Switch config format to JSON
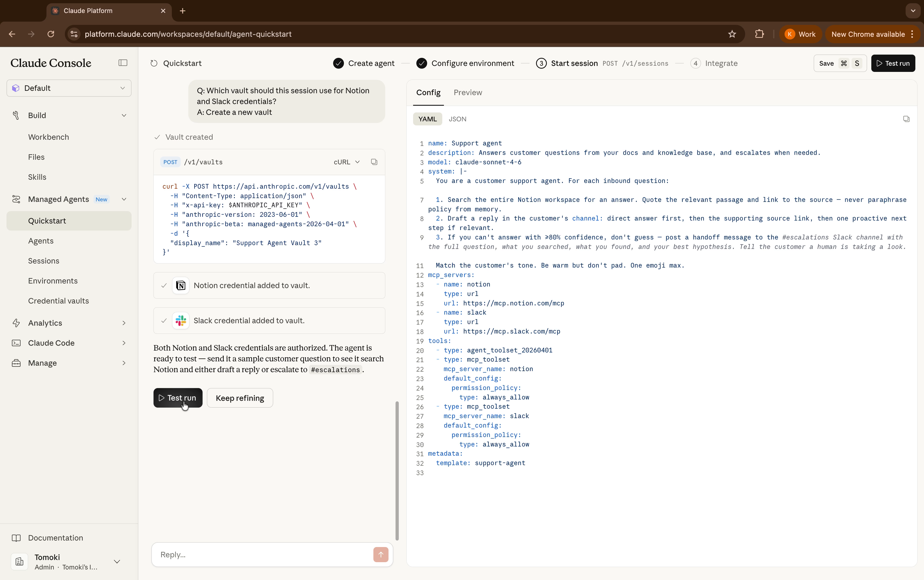This screenshot has height=580, width=924. point(457,119)
